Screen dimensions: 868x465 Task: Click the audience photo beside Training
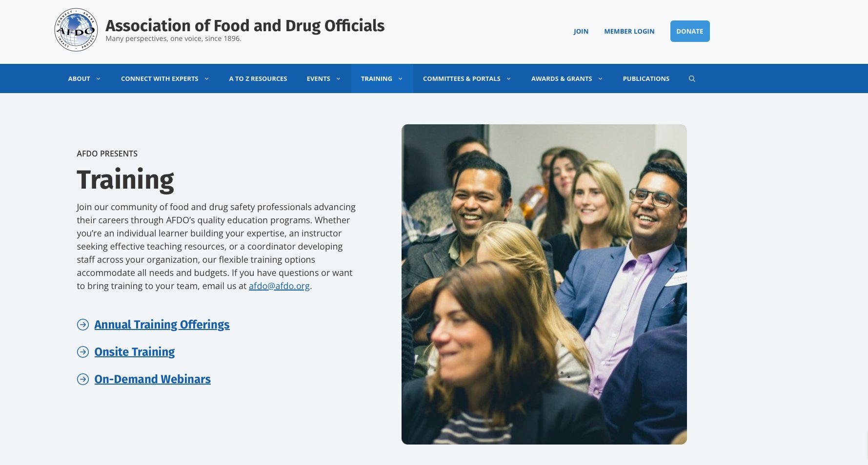pyautogui.click(x=544, y=284)
